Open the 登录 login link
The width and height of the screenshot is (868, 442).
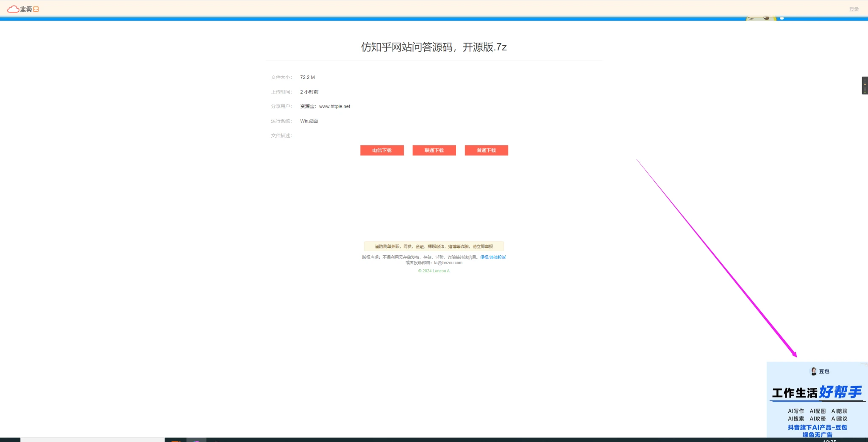[854, 9]
